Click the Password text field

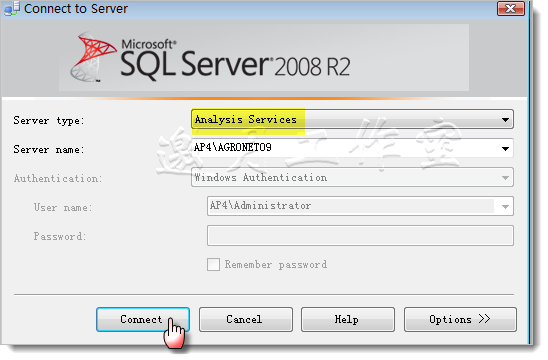(x=360, y=236)
